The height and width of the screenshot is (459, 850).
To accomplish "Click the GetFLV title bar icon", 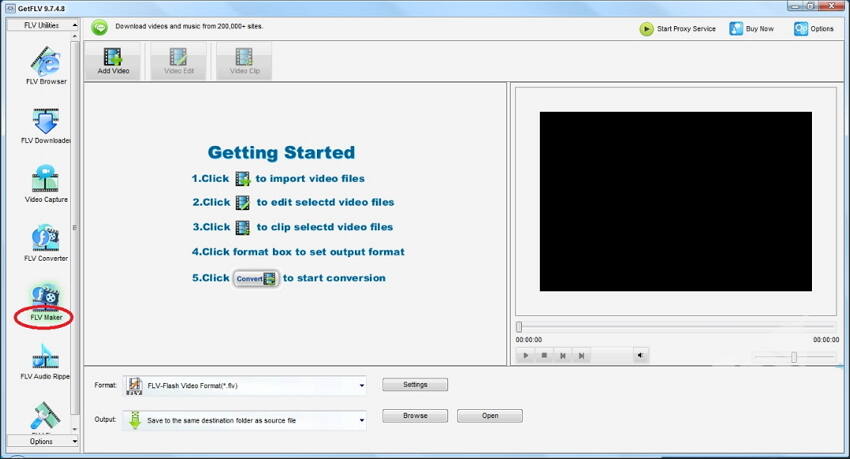I will (x=10, y=8).
